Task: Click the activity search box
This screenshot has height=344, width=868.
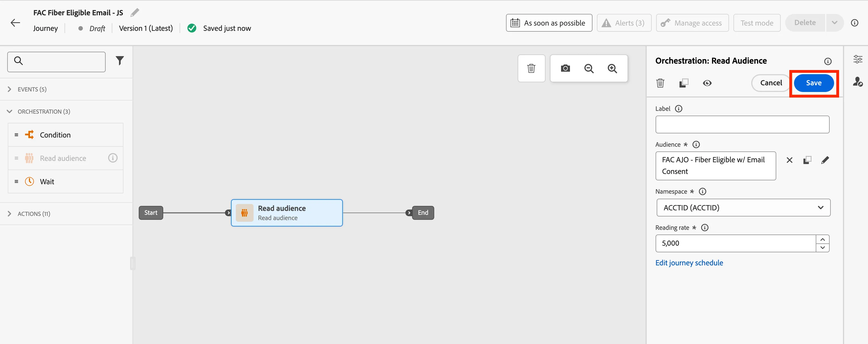Action: (x=56, y=62)
